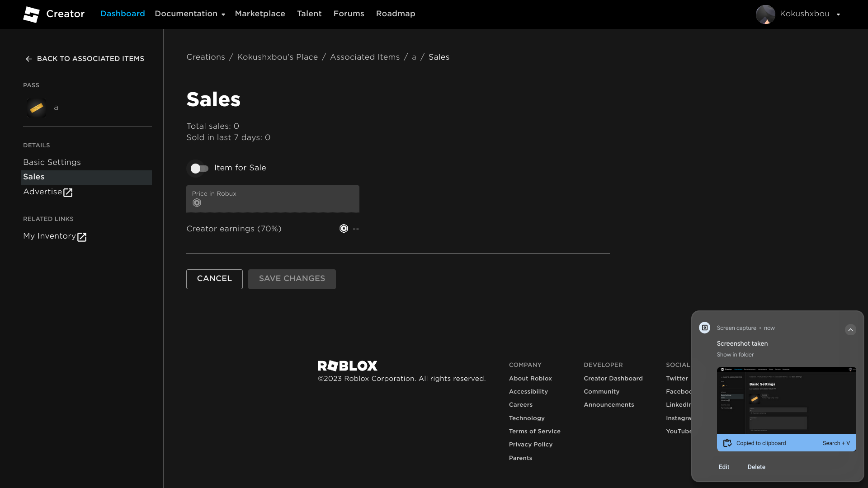The image size is (868, 488).
Task: Click the Cancel button
Action: [x=214, y=279]
